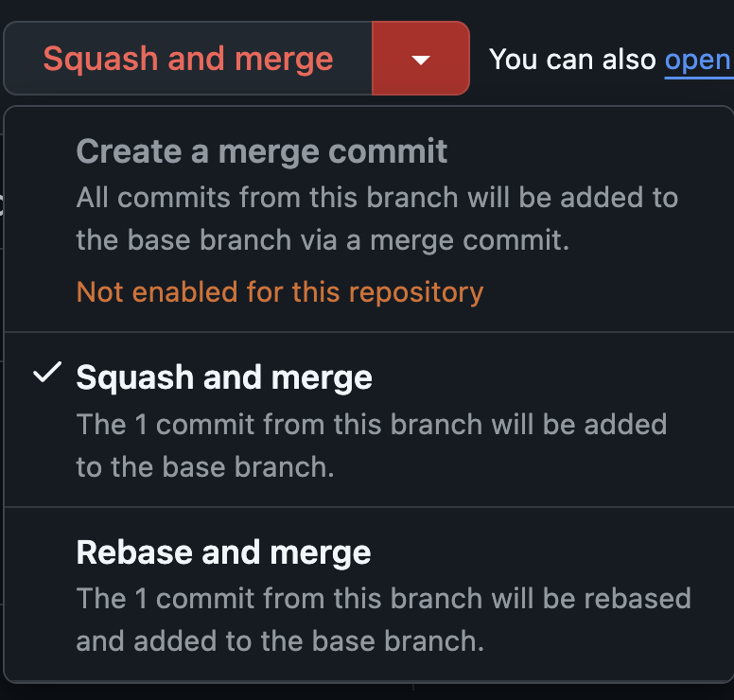Click the "All commits from this branch" description
The width and height of the screenshot is (734, 700).
(x=376, y=199)
